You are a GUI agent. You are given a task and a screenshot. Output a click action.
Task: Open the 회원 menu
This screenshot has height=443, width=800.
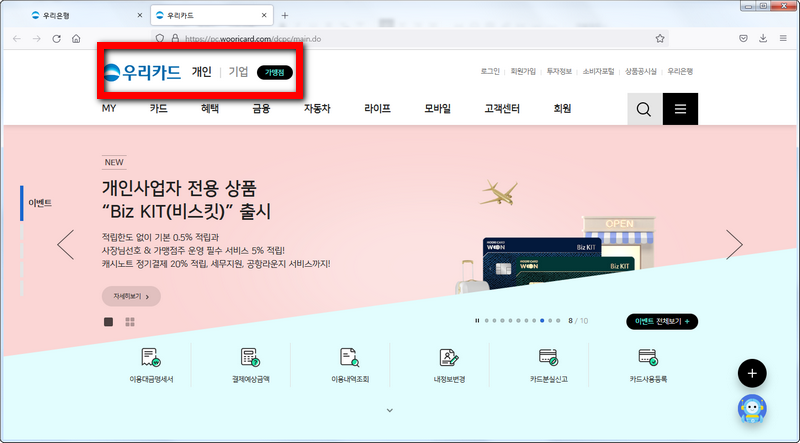tap(562, 109)
